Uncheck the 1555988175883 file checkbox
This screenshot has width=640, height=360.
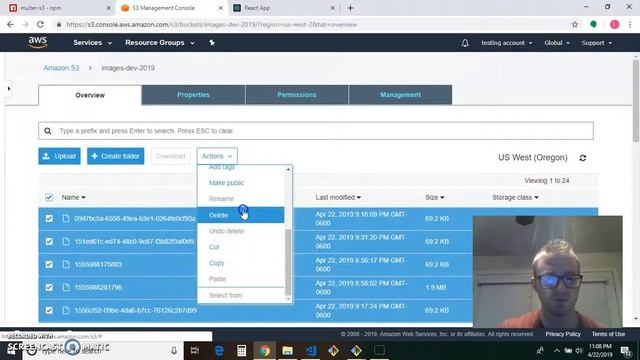pos(49,264)
